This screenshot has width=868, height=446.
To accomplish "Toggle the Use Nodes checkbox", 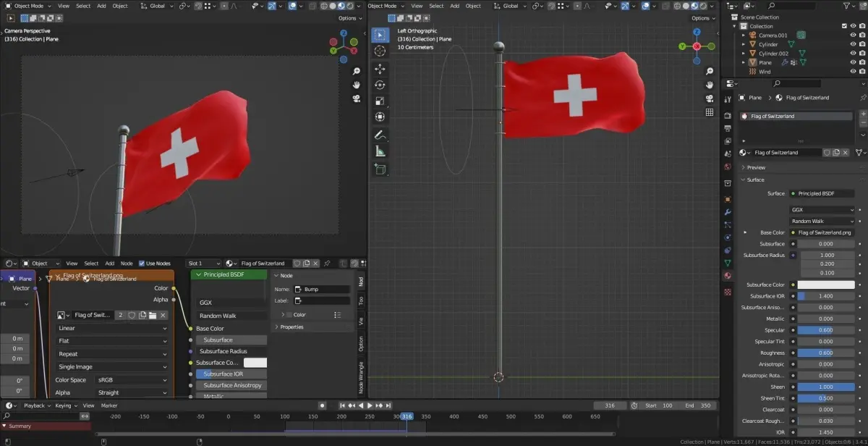I will [x=142, y=264].
